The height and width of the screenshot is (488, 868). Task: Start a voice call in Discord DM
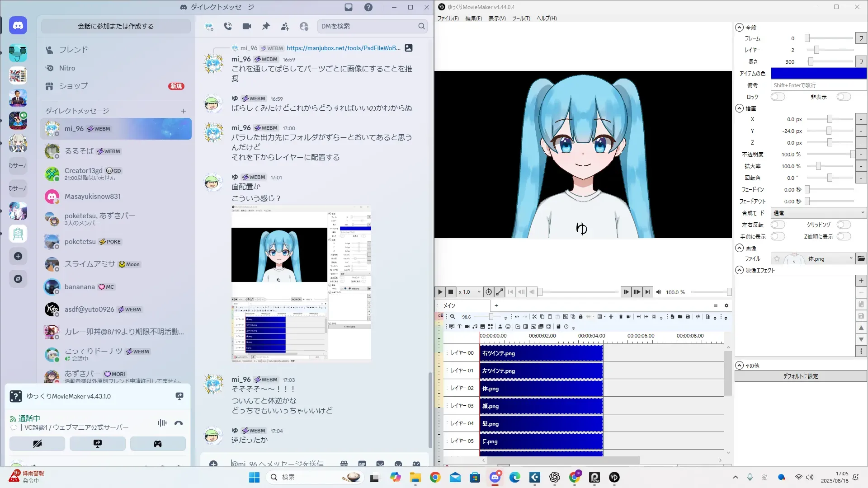click(228, 26)
